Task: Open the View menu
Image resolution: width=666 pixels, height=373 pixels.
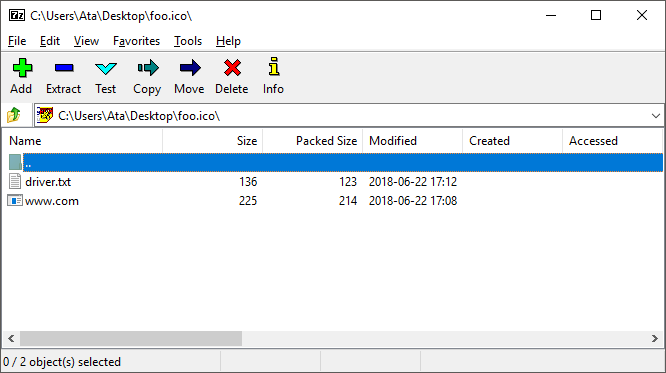Action: pyautogui.click(x=86, y=41)
